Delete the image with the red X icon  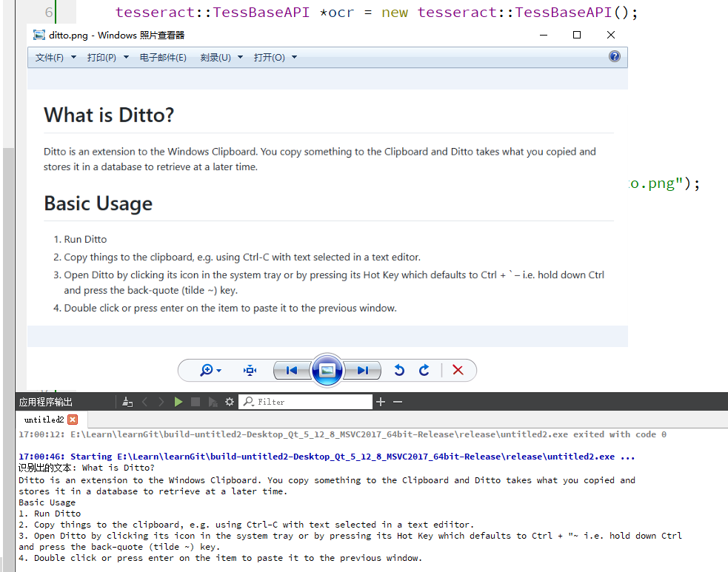pyautogui.click(x=458, y=370)
